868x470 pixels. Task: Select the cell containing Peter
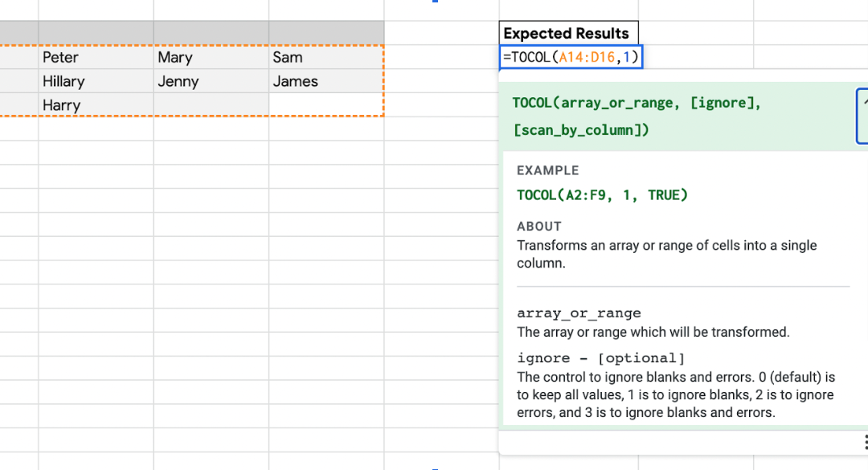pyautogui.click(x=96, y=57)
